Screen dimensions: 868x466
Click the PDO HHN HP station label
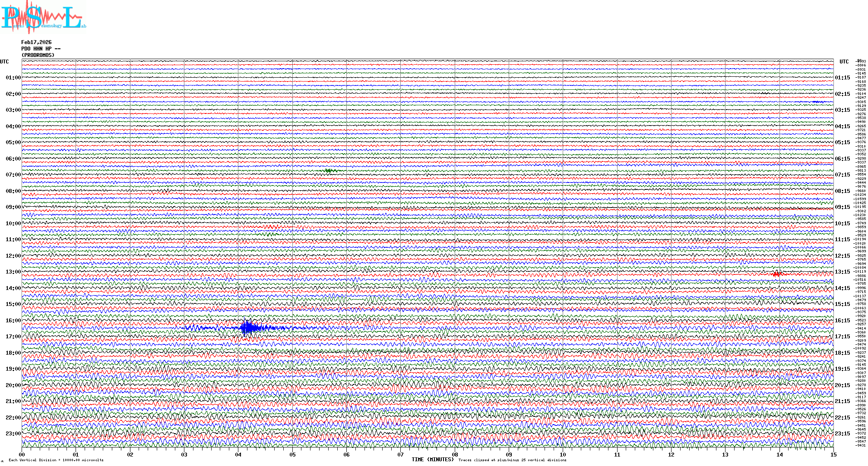click(41, 49)
